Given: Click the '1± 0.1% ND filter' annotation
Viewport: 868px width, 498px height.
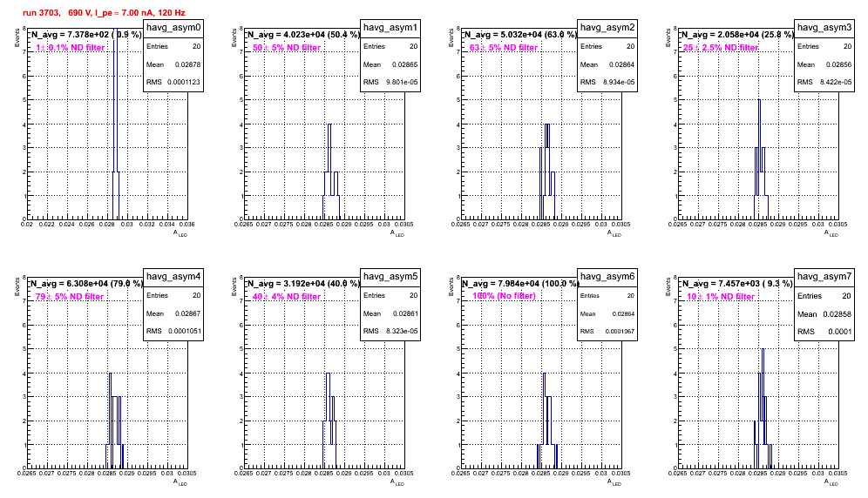Looking at the screenshot, I should pyautogui.click(x=71, y=48).
